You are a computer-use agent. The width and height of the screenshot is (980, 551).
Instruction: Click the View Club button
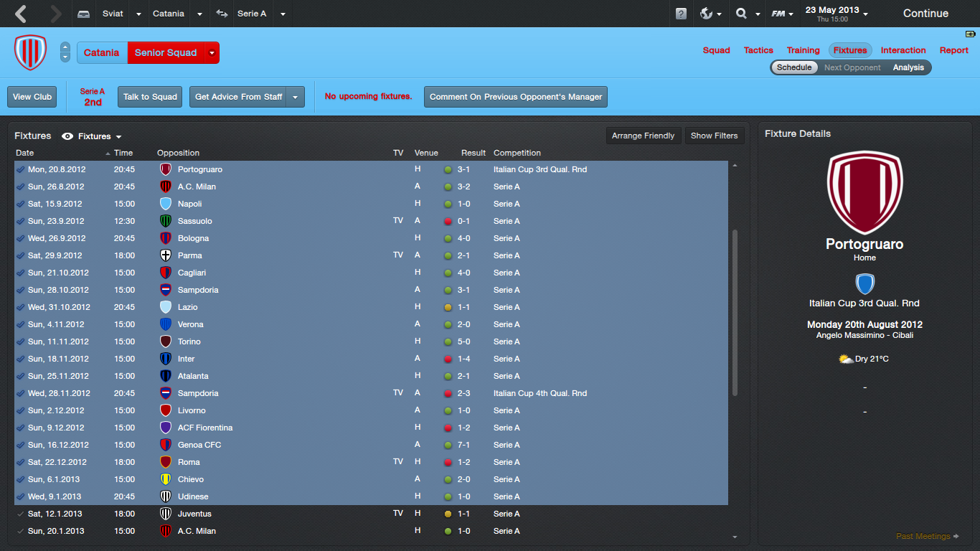click(x=32, y=97)
